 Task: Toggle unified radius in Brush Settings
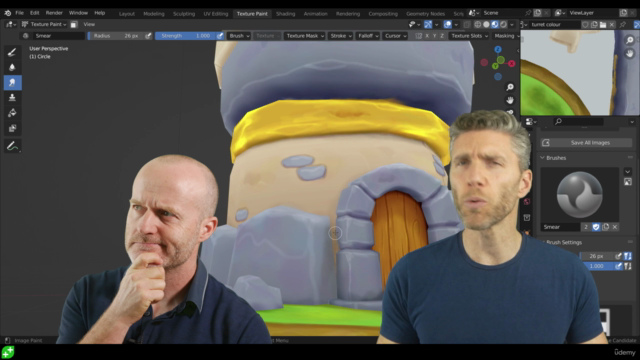pyautogui.click(x=628, y=256)
